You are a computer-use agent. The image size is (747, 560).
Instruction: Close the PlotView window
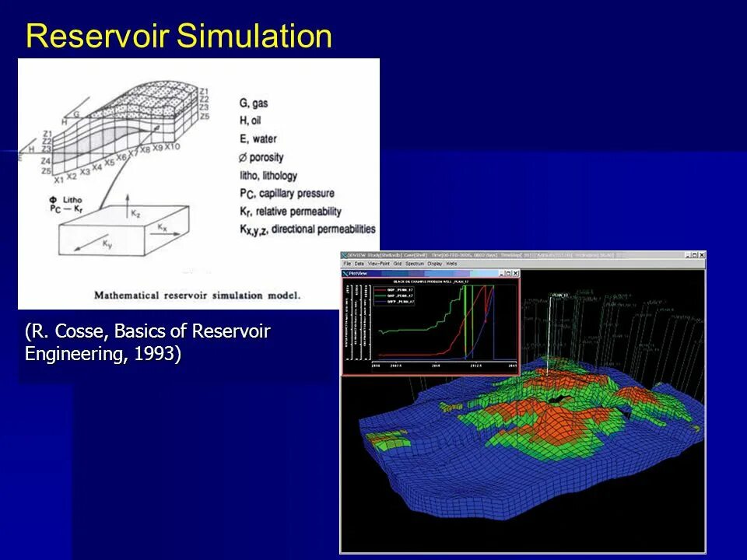[515, 273]
